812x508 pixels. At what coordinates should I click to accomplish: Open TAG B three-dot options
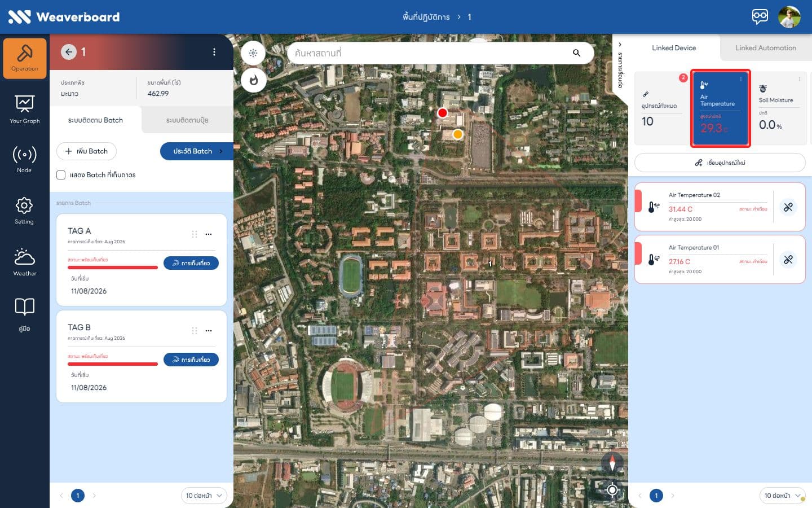tap(209, 331)
